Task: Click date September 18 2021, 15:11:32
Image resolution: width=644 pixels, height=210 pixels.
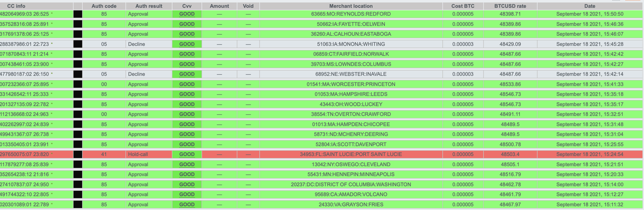Action: tap(590, 204)
